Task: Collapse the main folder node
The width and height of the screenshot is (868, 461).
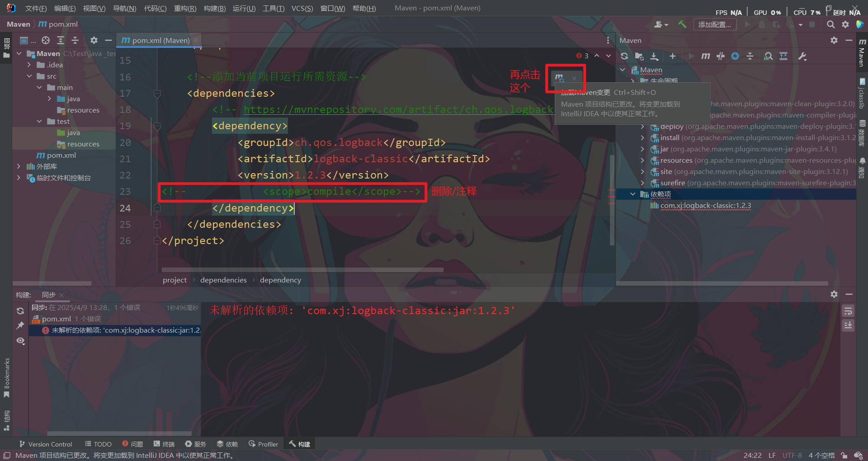Action: pos(39,87)
